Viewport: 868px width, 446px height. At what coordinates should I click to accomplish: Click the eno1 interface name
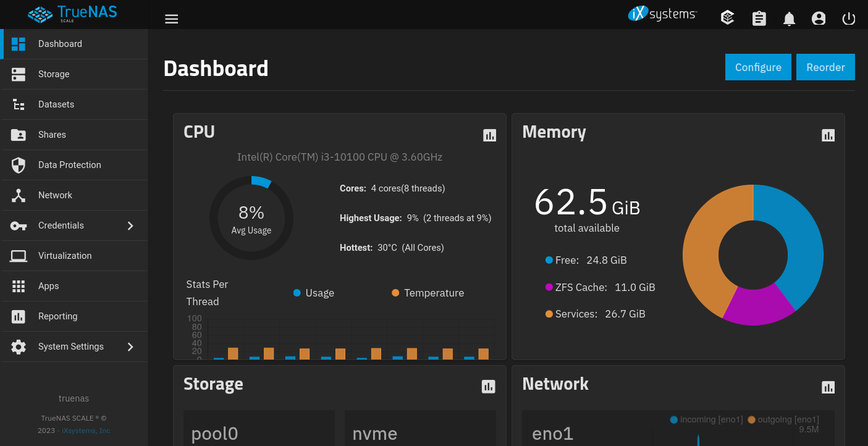tap(552, 434)
